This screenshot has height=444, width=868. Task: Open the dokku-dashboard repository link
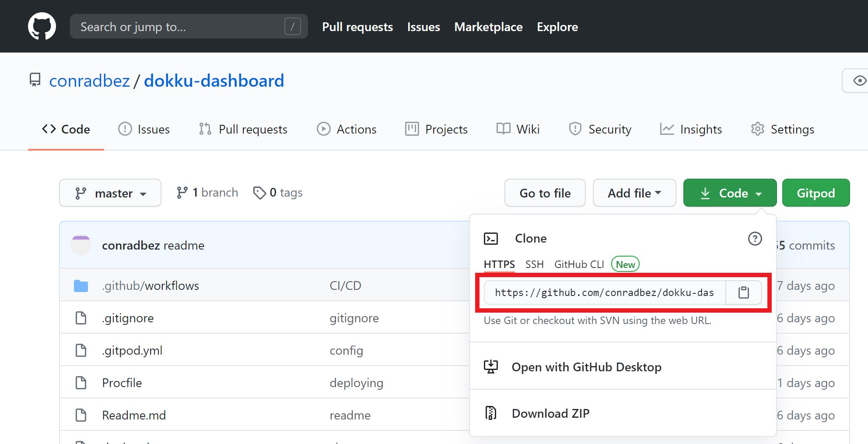214,81
